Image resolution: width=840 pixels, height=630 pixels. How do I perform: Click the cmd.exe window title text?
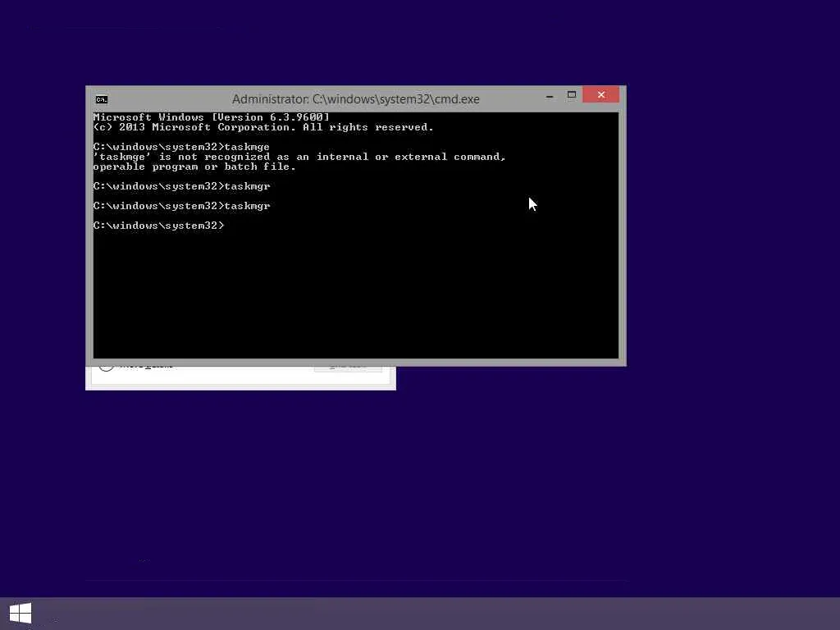[356, 99]
